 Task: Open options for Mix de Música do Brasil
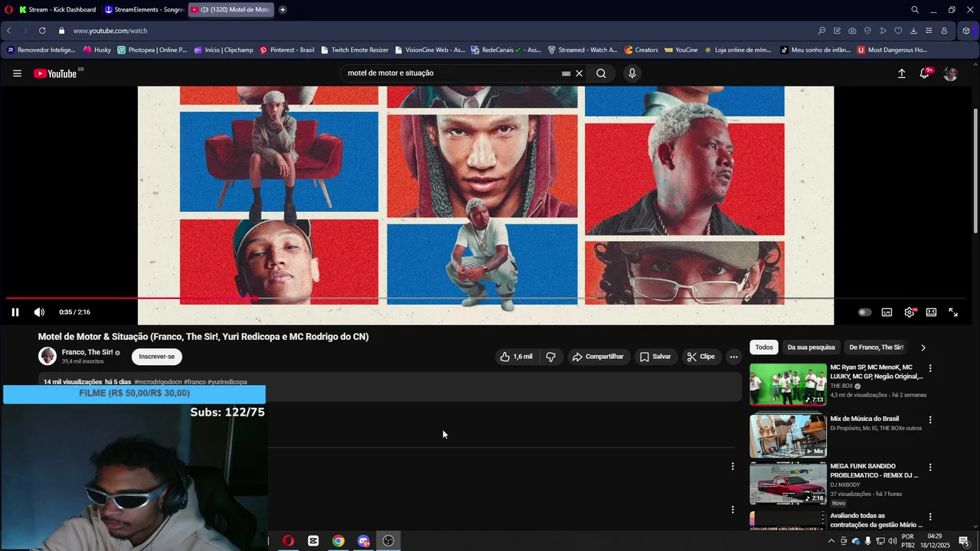[930, 419]
